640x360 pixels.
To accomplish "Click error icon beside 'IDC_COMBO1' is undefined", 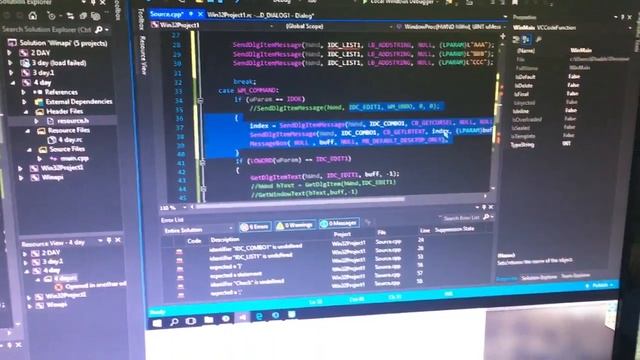I will click(179, 252).
